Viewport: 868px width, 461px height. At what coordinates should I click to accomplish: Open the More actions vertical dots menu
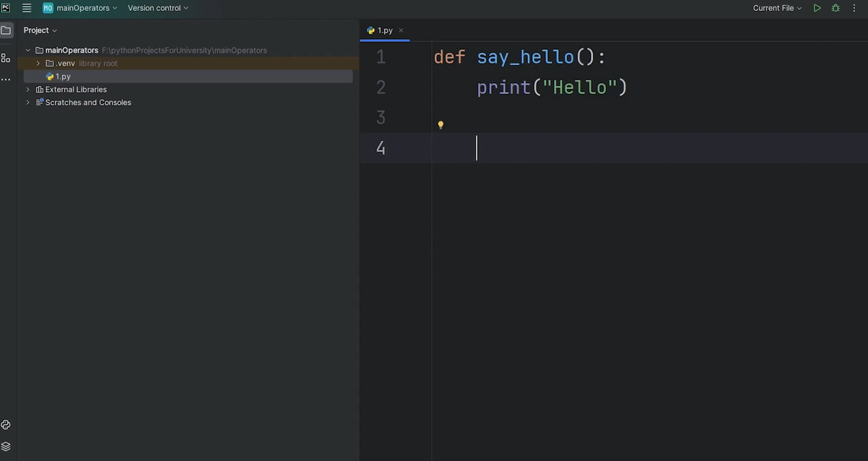tap(854, 8)
